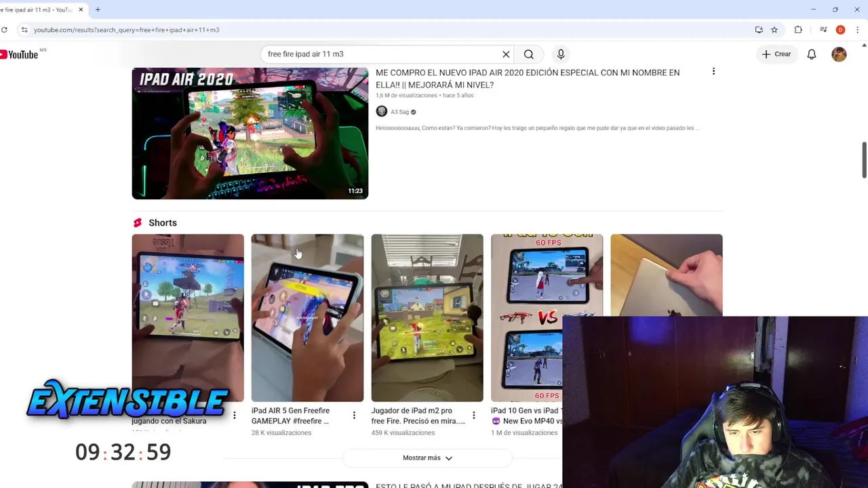This screenshot has height=488, width=868.
Task: Open options menu for IPAD AIR 2020 video
Action: [713, 71]
